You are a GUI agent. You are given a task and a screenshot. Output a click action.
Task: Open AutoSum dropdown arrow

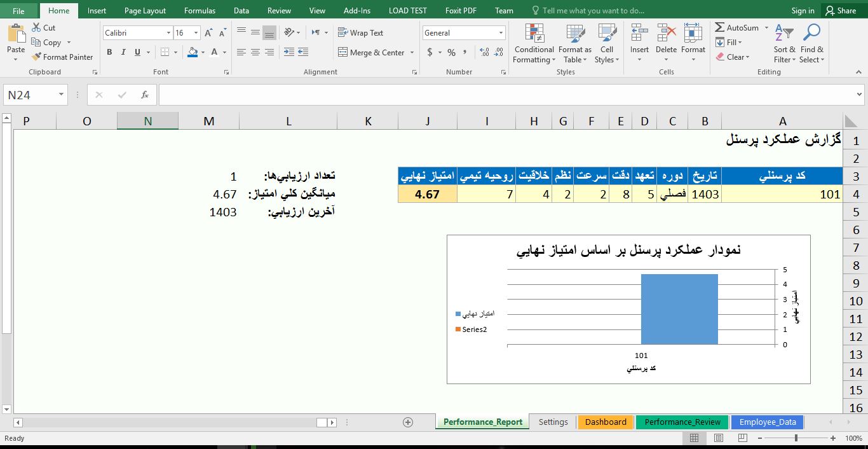tap(766, 27)
